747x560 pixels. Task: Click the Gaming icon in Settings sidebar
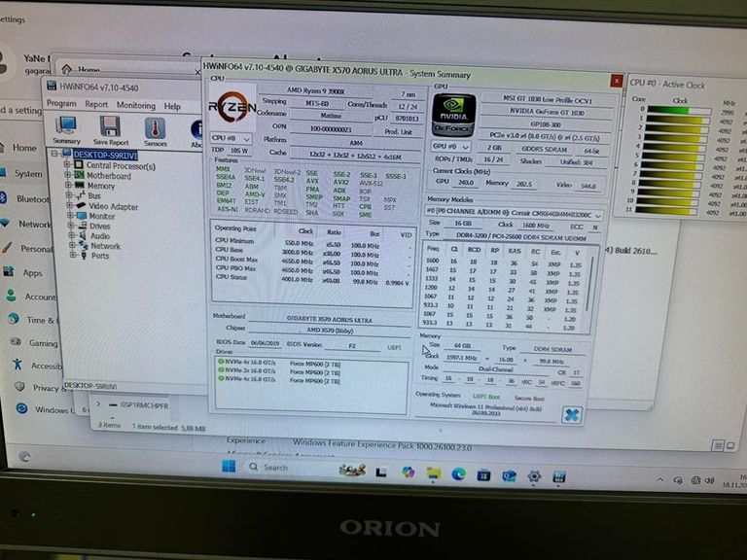pos(16,342)
